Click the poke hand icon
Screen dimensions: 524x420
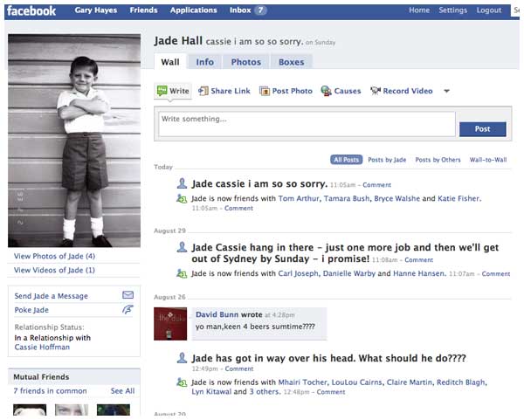point(128,309)
